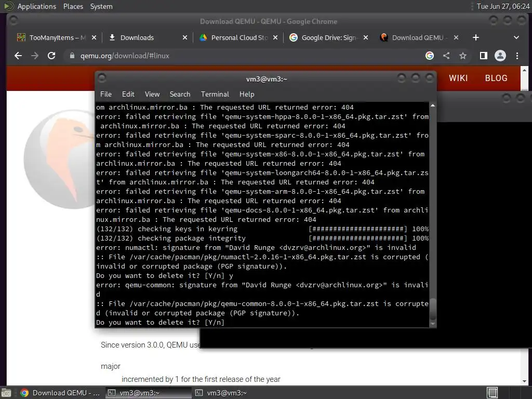Screen dimensions: 532x399
Task: Open BLOG link on QEMU site
Action: [x=496, y=78]
